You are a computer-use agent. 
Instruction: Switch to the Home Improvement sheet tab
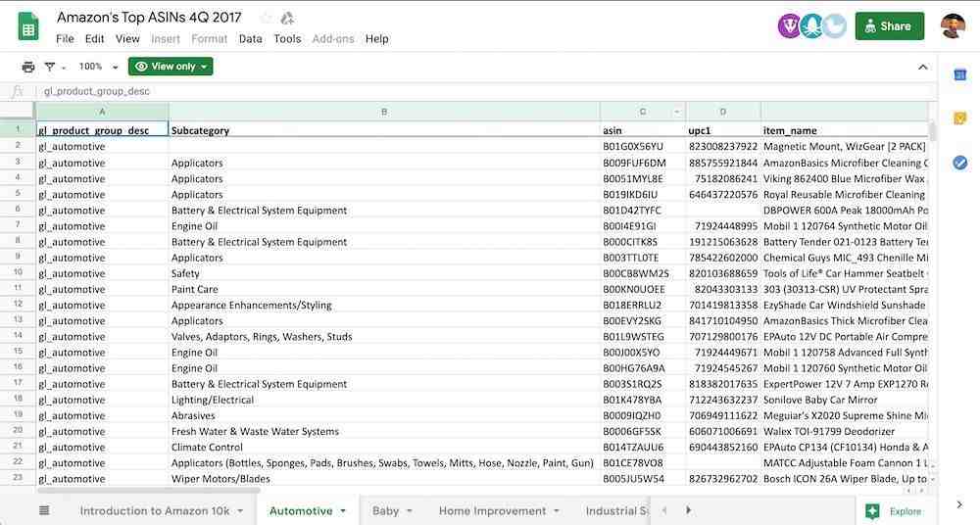point(493,510)
